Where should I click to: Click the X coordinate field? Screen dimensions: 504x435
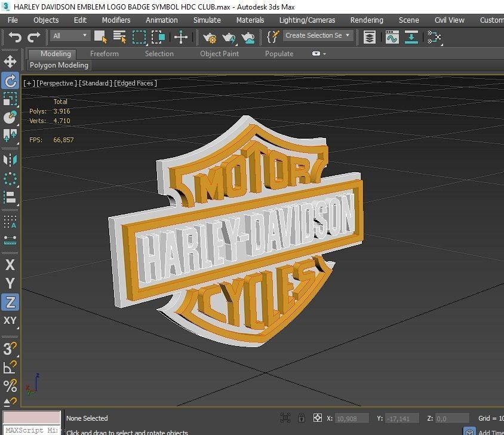[352, 418]
